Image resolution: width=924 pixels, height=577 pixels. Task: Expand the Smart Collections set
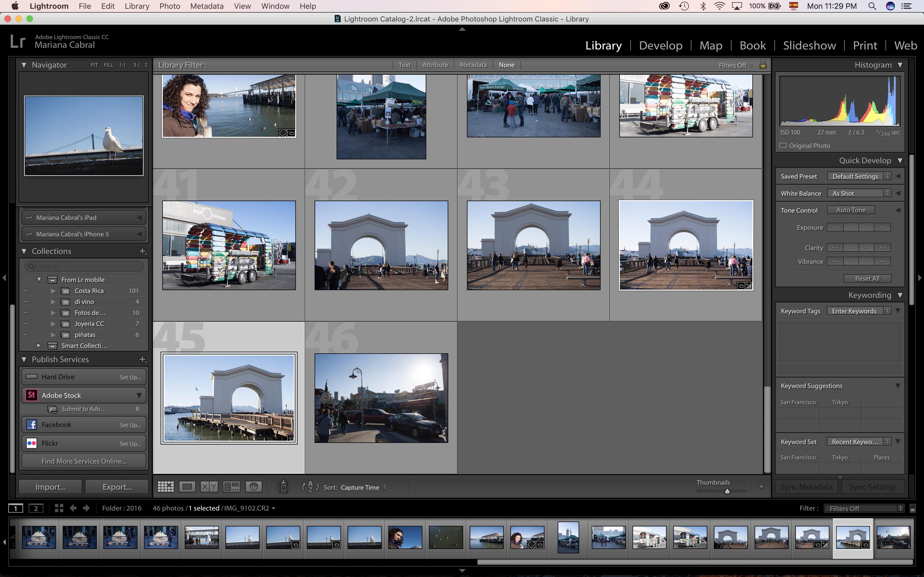pos(39,345)
